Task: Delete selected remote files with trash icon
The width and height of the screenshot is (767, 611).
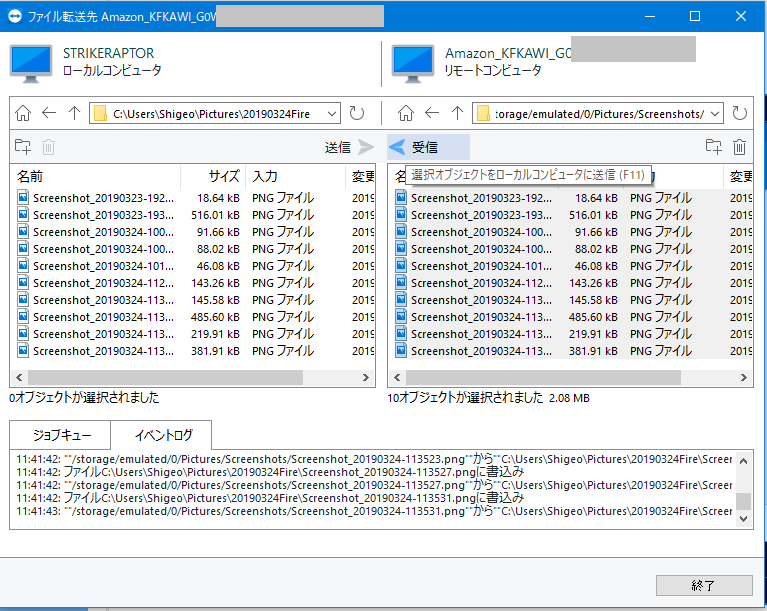Action: tap(740, 147)
